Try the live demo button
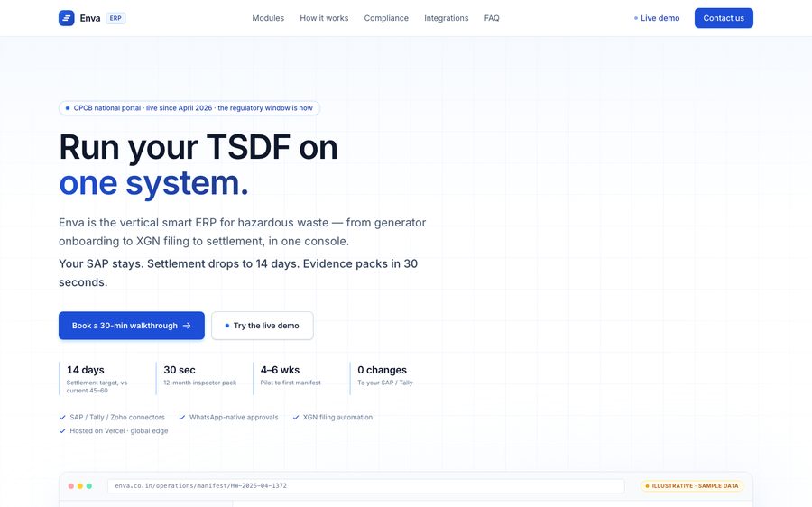The width and height of the screenshot is (812, 507). coord(262,326)
